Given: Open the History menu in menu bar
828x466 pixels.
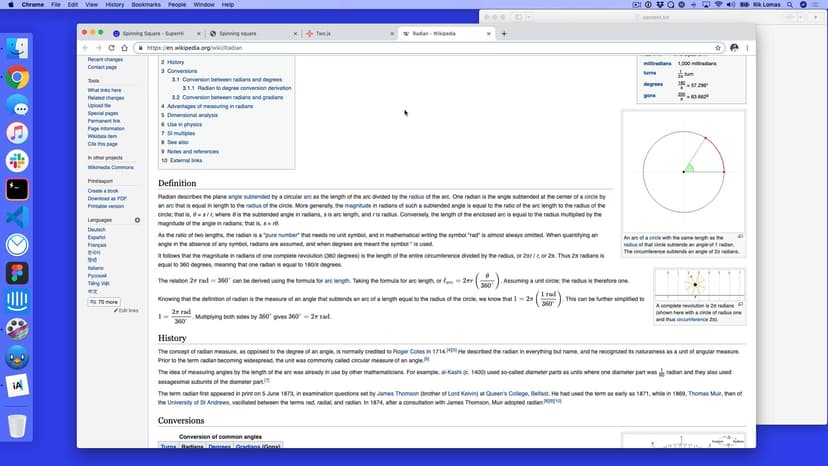Looking at the screenshot, I should click(114, 5).
